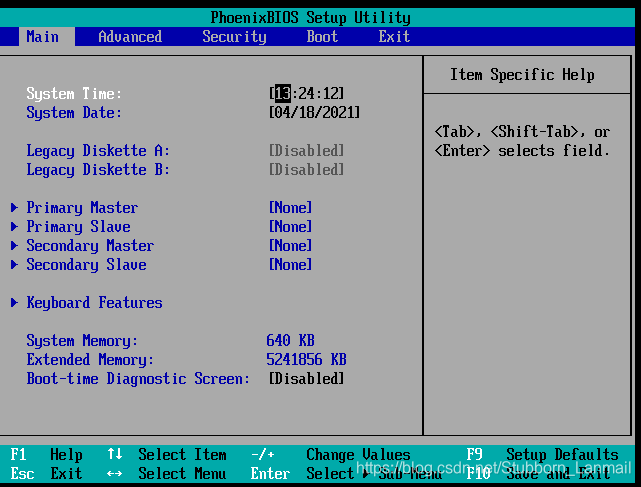Expand the Secondary Slave arrow

[x=14, y=265]
